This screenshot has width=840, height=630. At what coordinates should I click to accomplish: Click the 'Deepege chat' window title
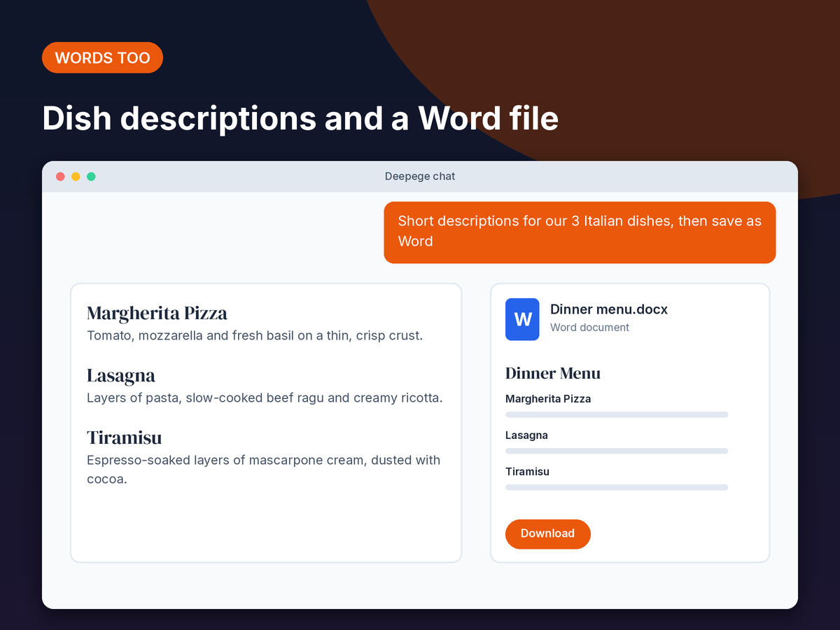tap(420, 176)
